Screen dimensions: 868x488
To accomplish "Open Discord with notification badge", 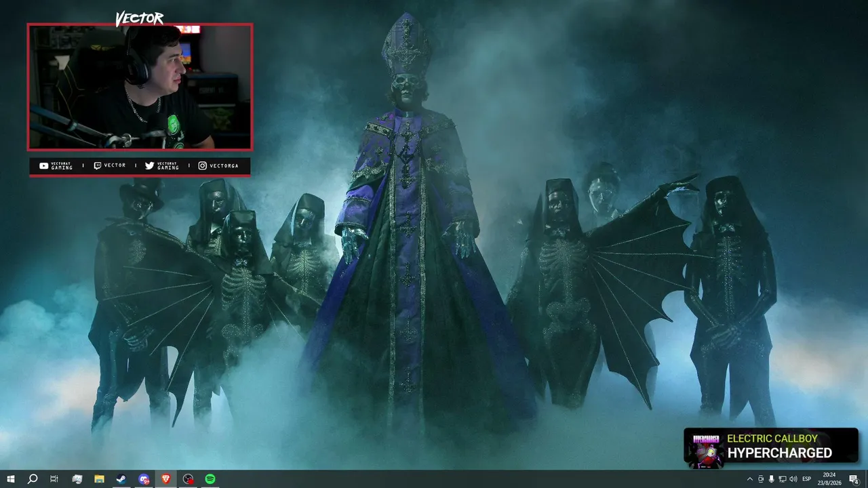I will click(144, 479).
